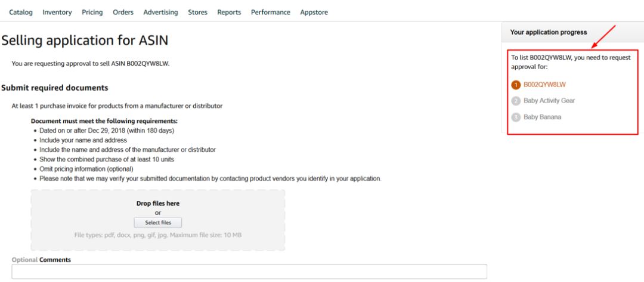644x282 pixels.
Task: Click the Baby Activity Gear step label
Action: point(549,101)
